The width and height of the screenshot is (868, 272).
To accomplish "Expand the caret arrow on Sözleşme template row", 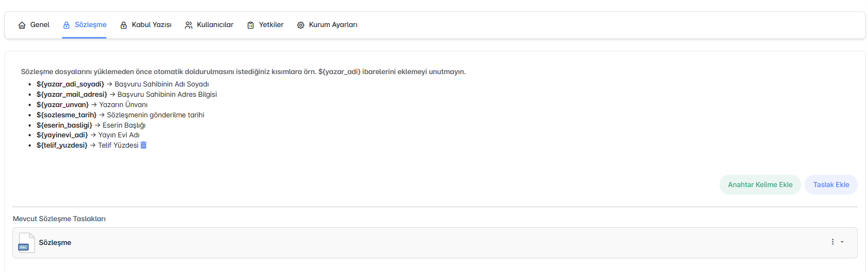I will tap(842, 242).
